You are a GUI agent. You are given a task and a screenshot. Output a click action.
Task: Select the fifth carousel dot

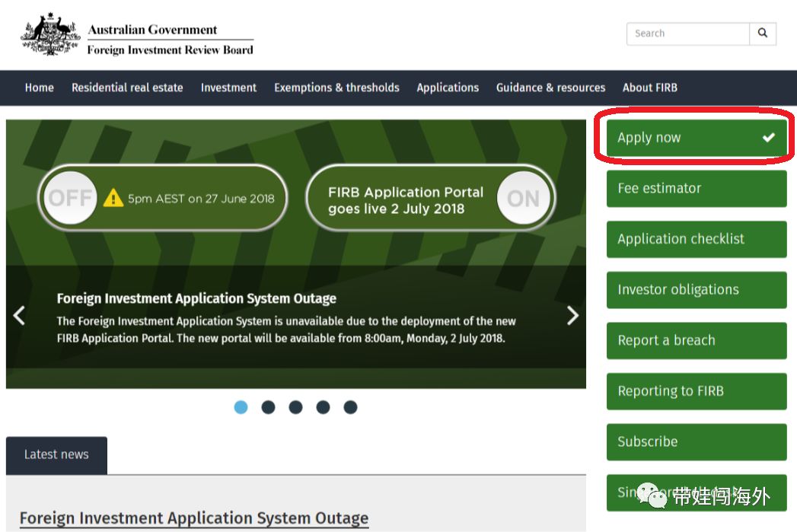coord(350,407)
